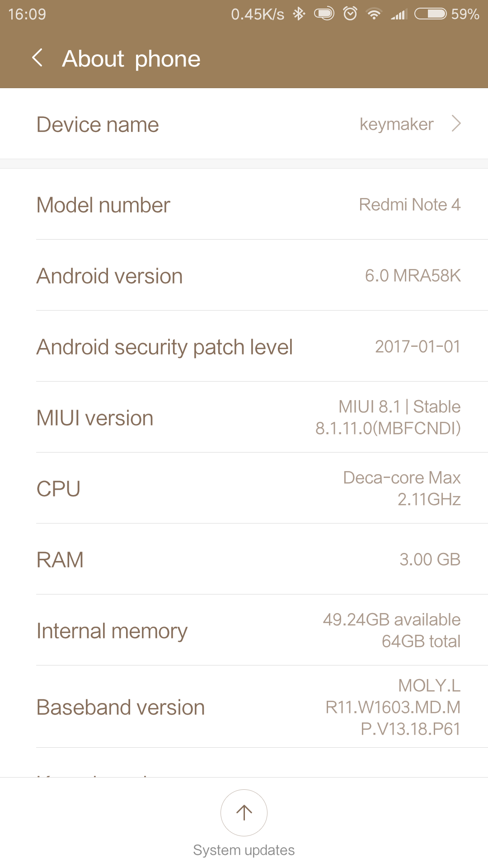488x868 pixels.
Task: Tap the MIUI version row
Action: click(244, 417)
